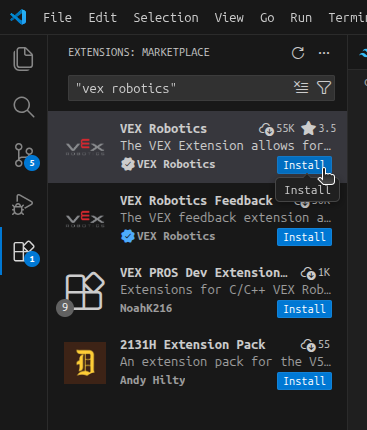
Task: Open the Selection menu
Action: [x=166, y=17]
